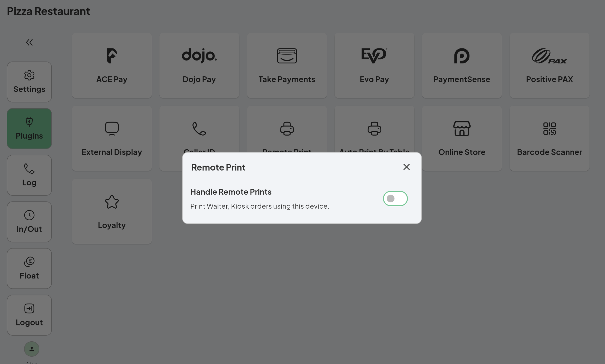Click the Logout sidebar button
Screen dimensions: 605x364
click(x=29, y=315)
